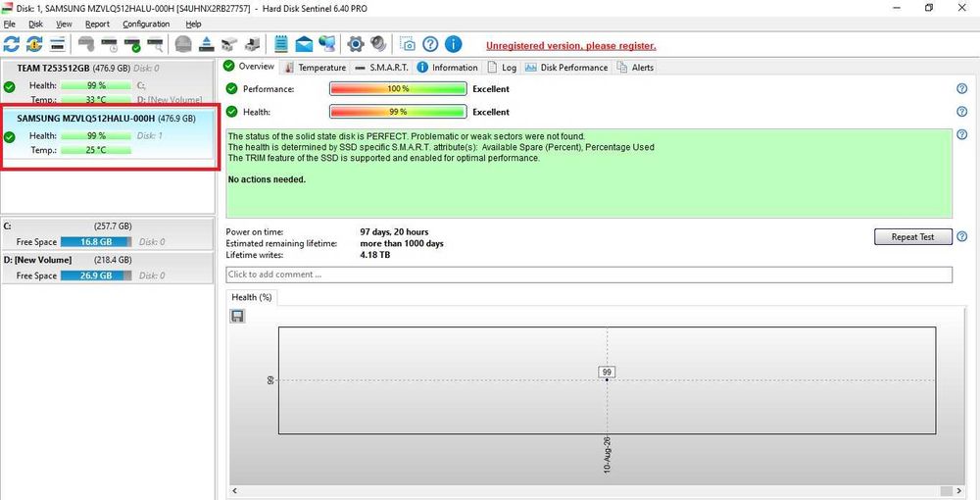Click the disk with green checkmark icon
980x500 pixels.
point(132,44)
